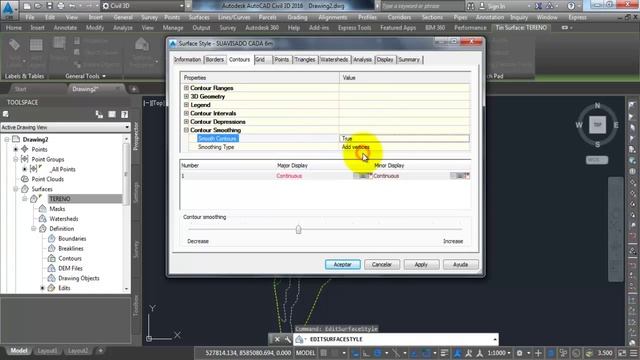Switch to the Analysis tab
Viewport: 640px width, 360px height.
362,60
